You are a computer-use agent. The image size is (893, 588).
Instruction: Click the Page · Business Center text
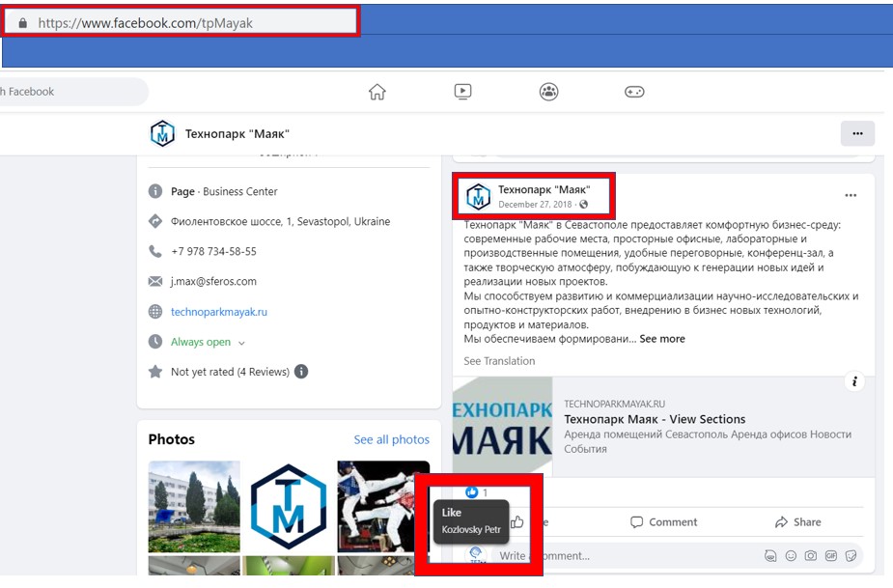pos(224,191)
